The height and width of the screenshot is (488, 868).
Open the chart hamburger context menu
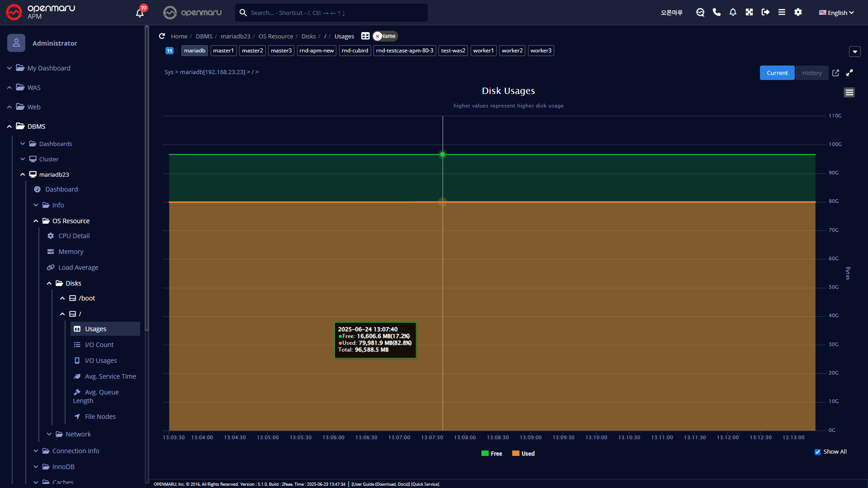click(849, 93)
